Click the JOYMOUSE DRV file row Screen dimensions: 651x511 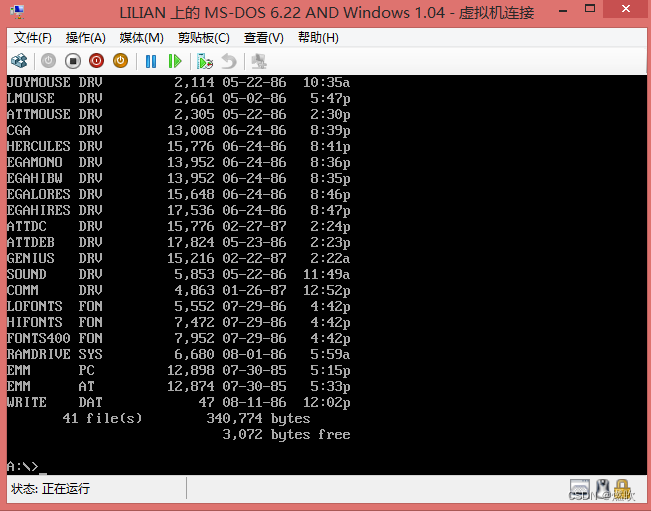click(x=179, y=82)
